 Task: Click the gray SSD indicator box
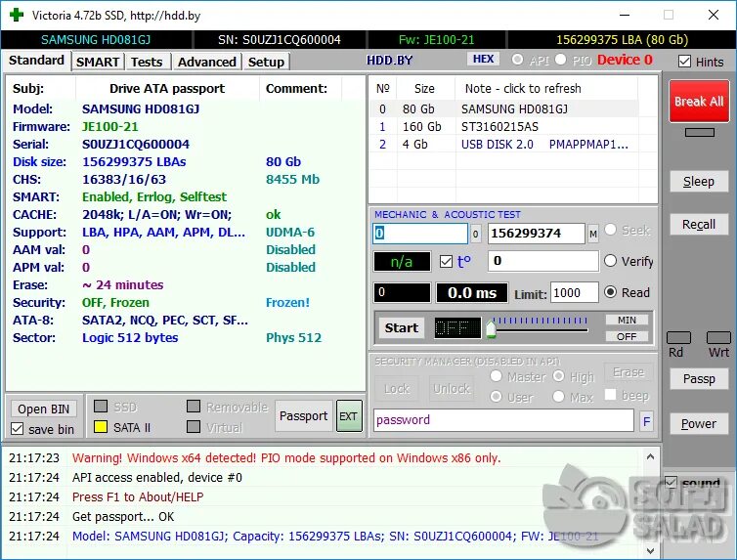coord(101,406)
